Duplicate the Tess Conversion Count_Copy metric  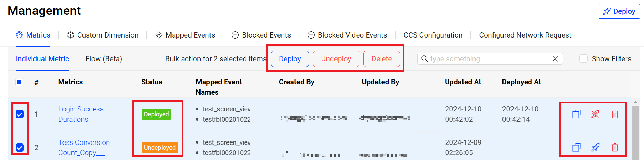coord(576,148)
